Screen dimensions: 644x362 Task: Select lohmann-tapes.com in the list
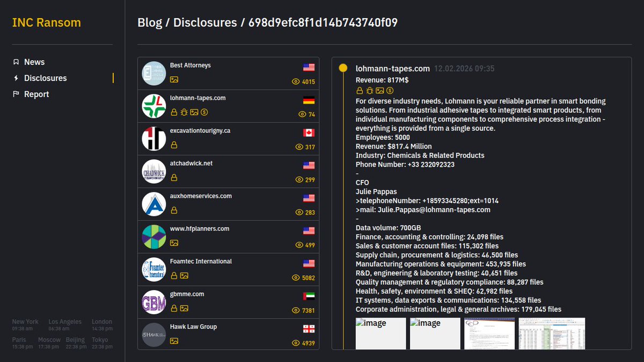(x=229, y=106)
